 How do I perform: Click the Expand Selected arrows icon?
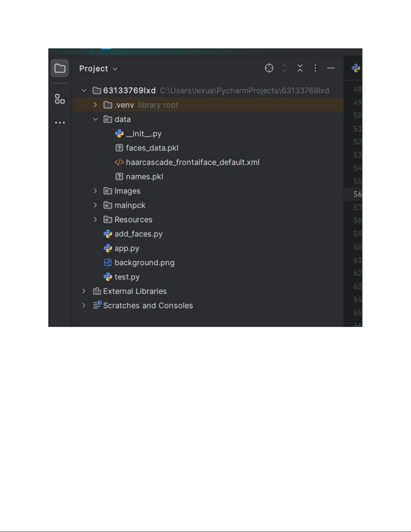pos(285,68)
